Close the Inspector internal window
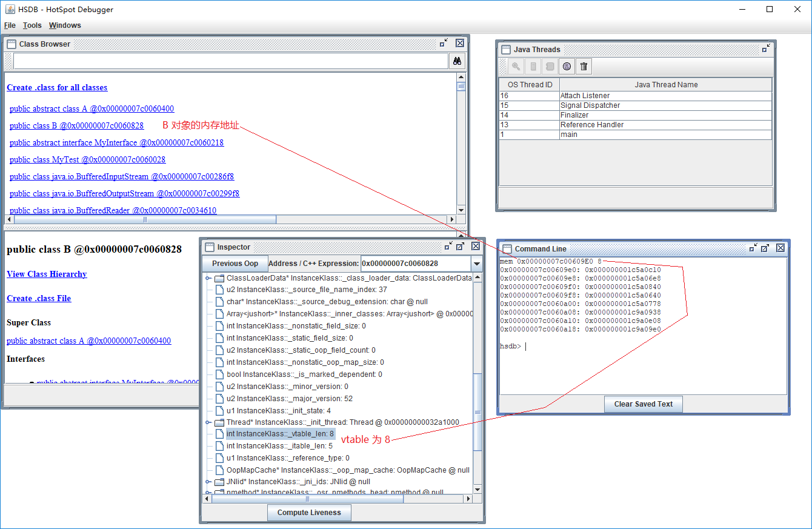Image resolution: width=812 pixels, height=529 pixels. [x=476, y=247]
